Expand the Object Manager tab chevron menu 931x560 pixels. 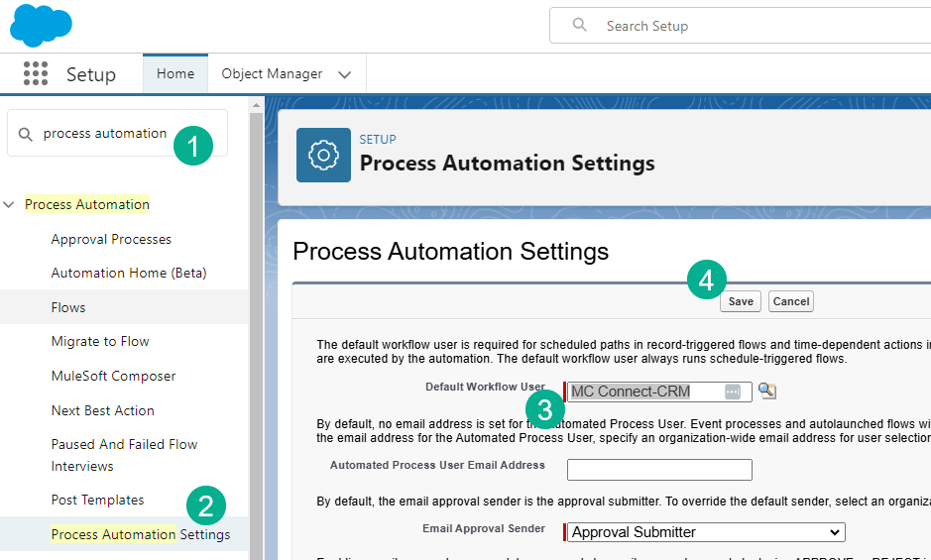click(x=345, y=74)
